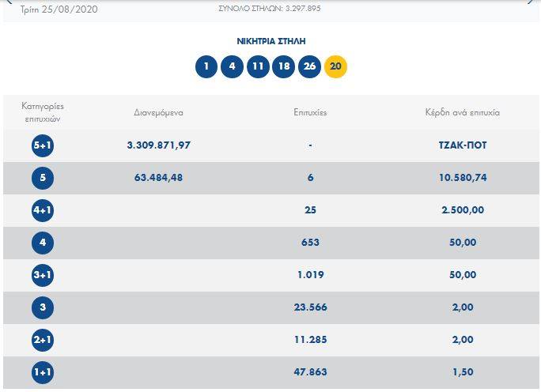Select the 3+1 category badge
This screenshot has height=392, width=541.
pos(43,276)
